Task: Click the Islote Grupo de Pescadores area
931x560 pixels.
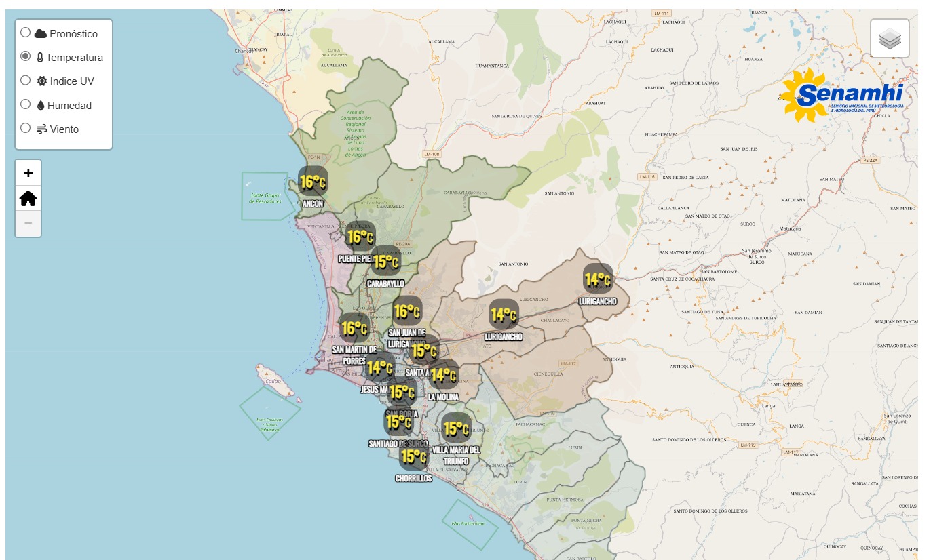Action: (x=265, y=197)
